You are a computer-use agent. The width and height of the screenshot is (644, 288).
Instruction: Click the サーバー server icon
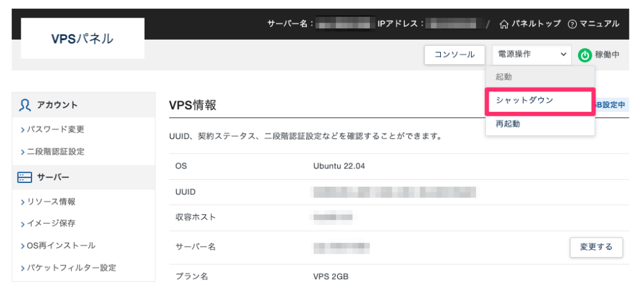click(25, 177)
